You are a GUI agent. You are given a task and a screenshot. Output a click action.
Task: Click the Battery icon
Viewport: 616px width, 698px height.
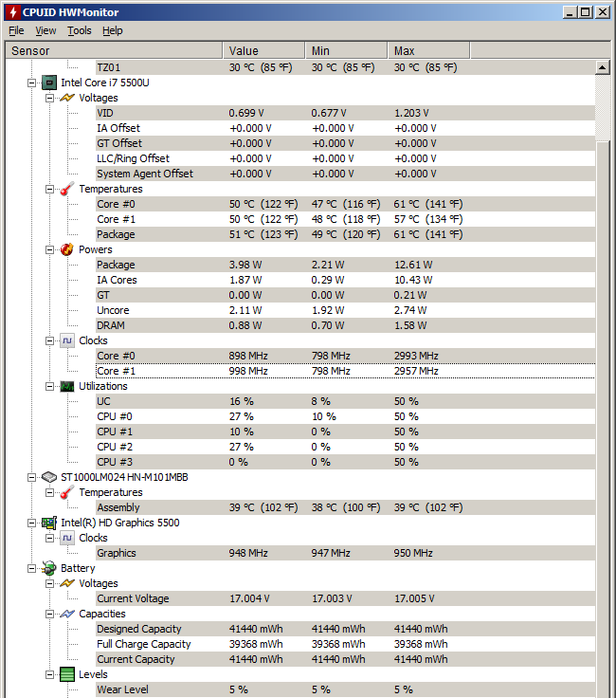click(x=49, y=568)
